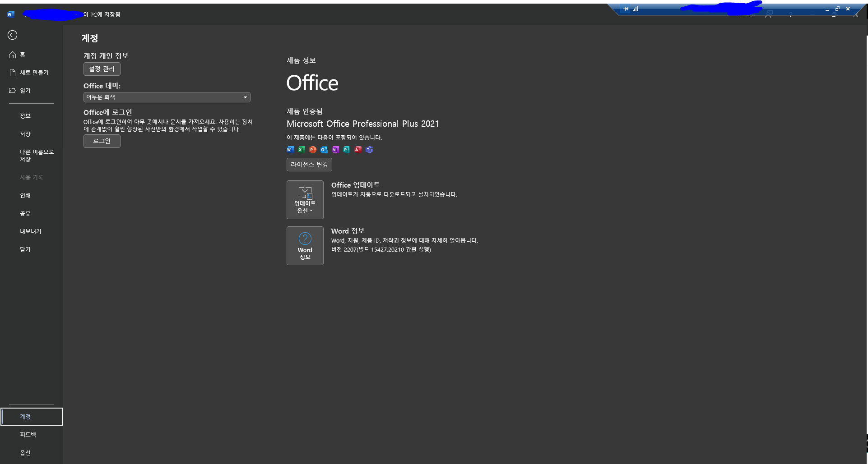Click the Teams app icon in product list
Screen dimensions: 868x464
point(369,150)
